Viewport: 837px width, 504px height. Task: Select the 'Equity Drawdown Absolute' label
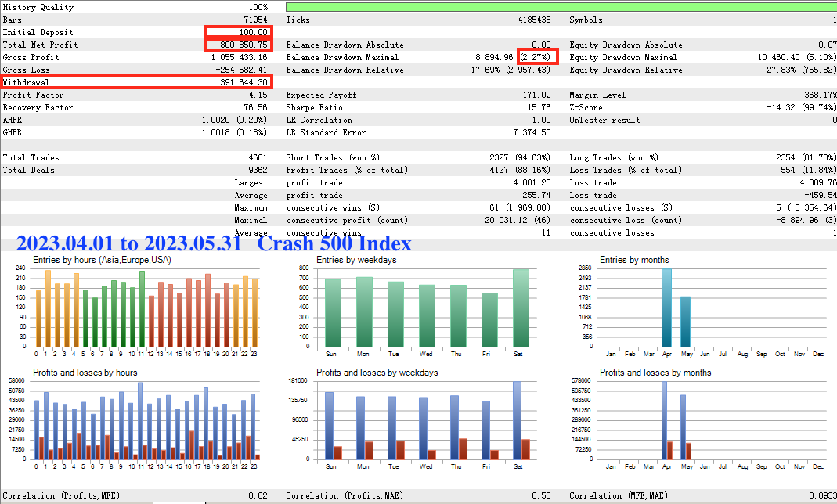626,45
